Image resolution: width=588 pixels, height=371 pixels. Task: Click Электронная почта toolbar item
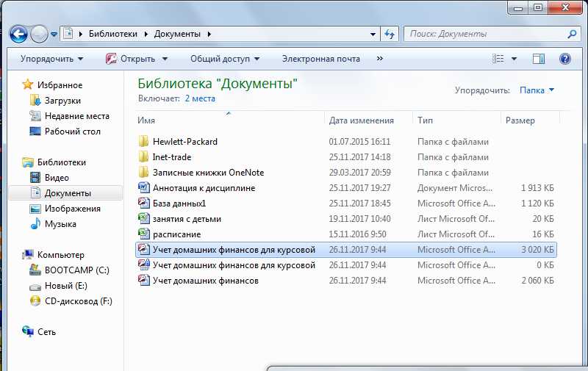(x=320, y=59)
